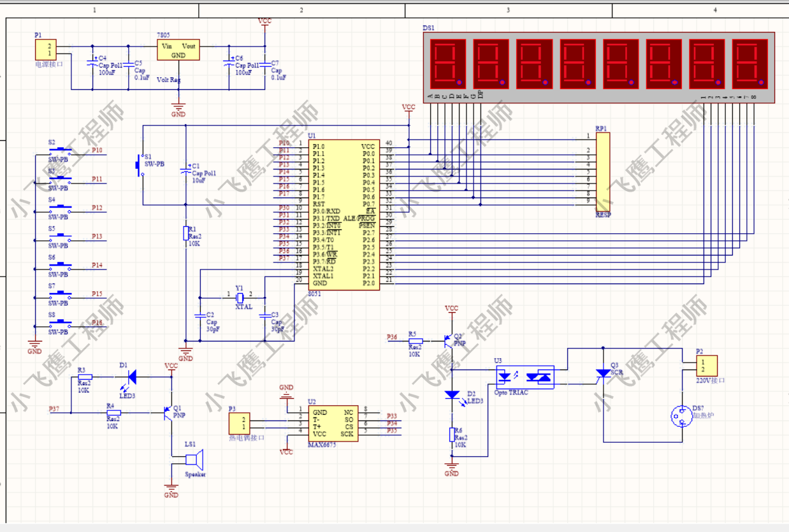Select polarized capacitor C6
789x532 pixels.
[228, 62]
